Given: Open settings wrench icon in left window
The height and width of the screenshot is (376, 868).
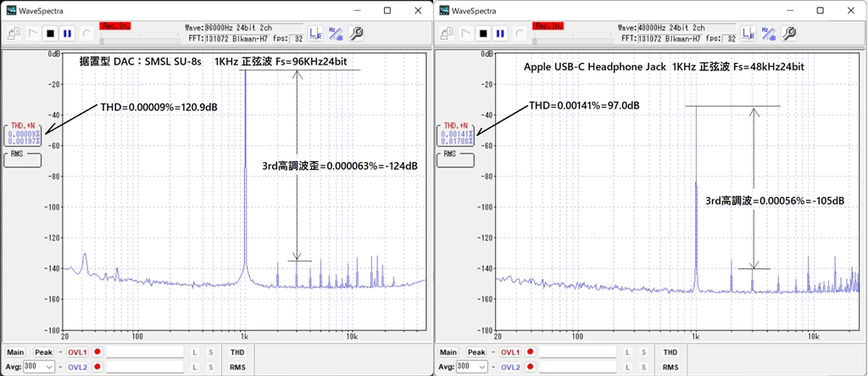Looking at the screenshot, I should [x=356, y=33].
